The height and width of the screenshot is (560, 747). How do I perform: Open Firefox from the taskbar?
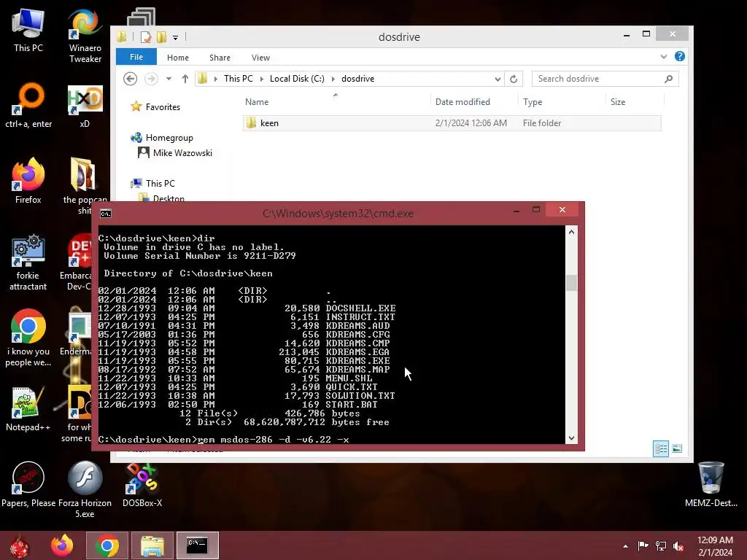point(63,545)
